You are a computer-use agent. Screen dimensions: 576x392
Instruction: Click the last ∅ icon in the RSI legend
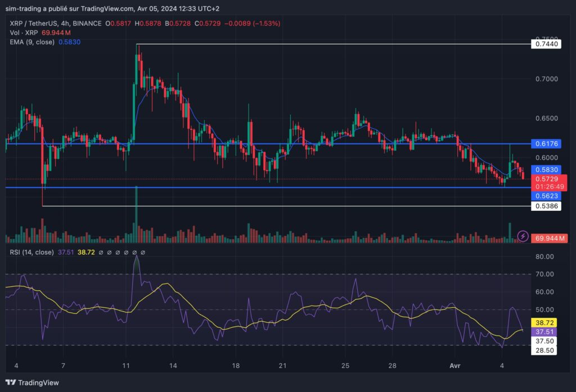click(142, 253)
